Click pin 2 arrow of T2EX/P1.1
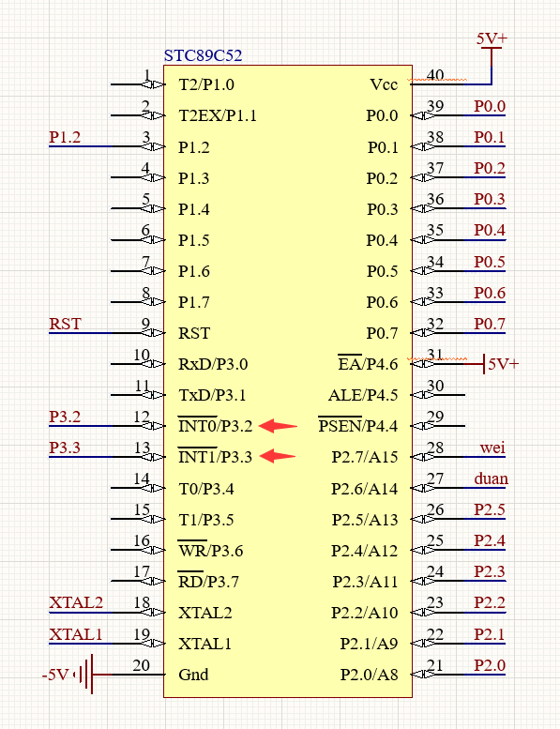Viewport: 560px width, 729px height. pyautogui.click(x=153, y=115)
